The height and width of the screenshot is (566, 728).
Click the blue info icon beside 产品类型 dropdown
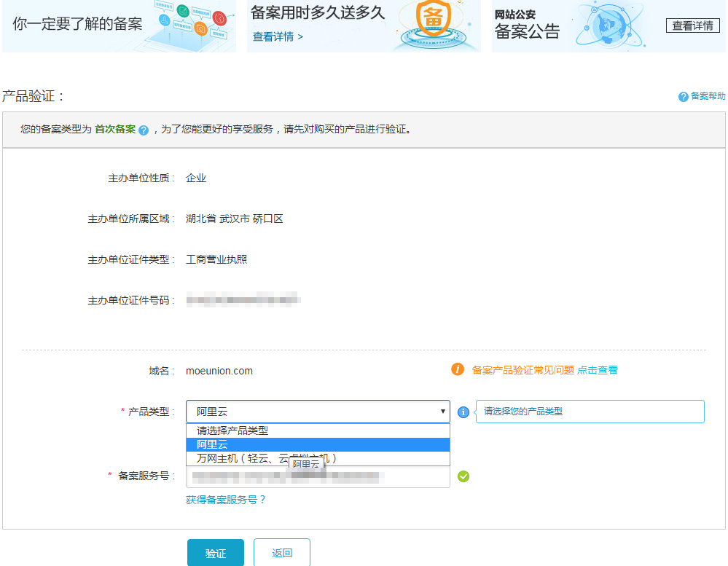coord(463,412)
